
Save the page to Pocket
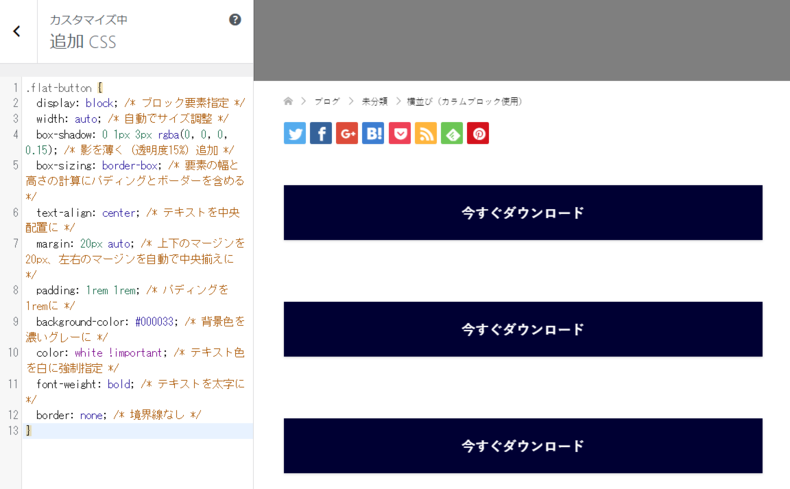click(x=400, y=133)
